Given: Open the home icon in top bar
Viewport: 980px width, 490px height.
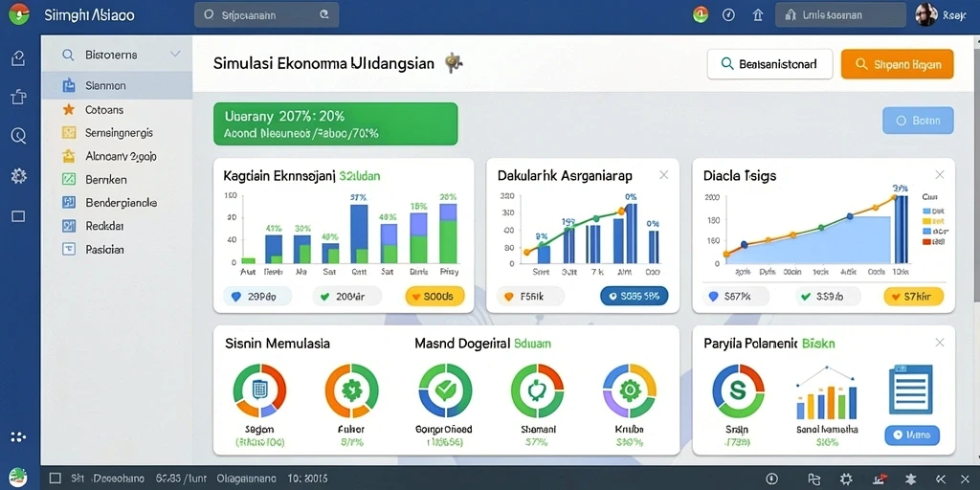Looking at the screenshot, I should click(759, 15).
